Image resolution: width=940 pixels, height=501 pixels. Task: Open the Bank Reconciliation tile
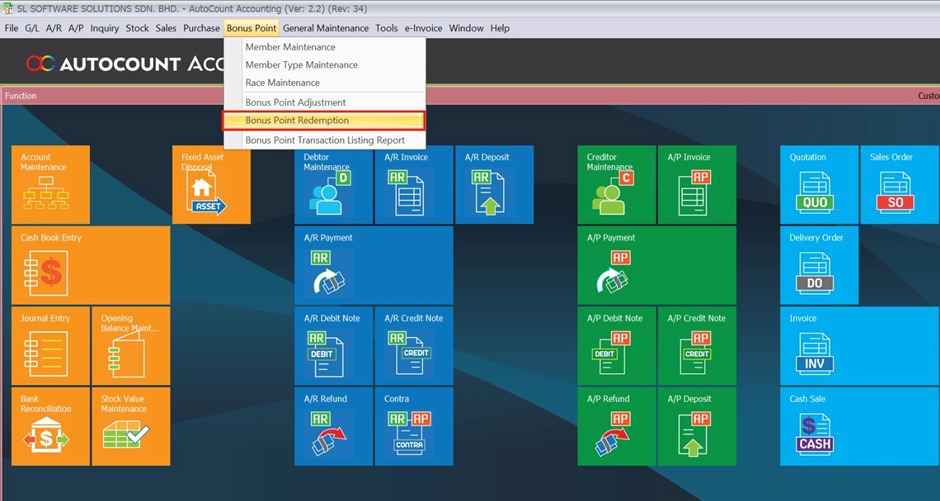click(x=50, y=427)
